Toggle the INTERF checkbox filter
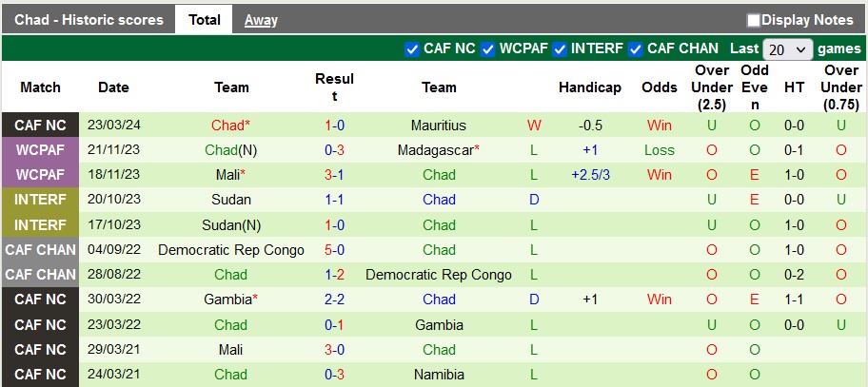This screenshot has width=868, height=387. click(x=561, y=49)
